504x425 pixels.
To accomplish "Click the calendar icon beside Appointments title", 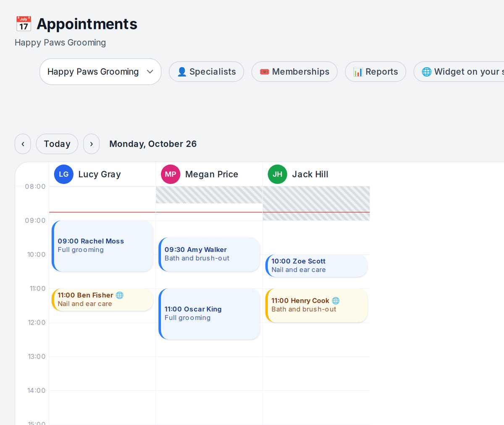I will tap(24, 24).
